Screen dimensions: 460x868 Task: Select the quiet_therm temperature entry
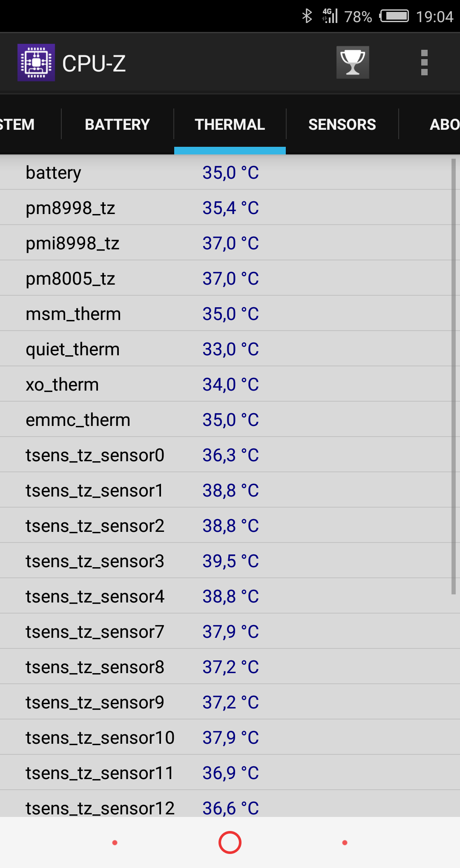point(226,349)
